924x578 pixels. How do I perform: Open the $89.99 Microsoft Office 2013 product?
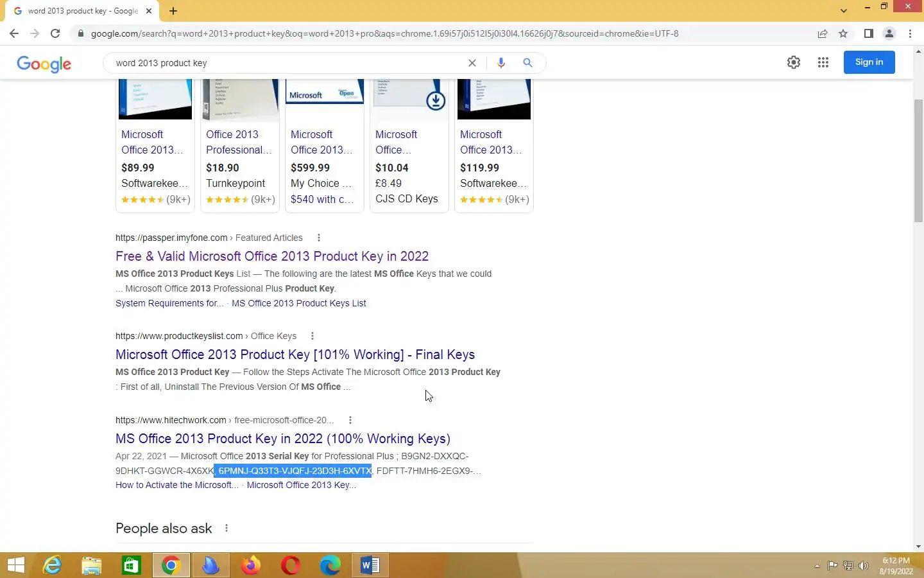tap(152, 142)
